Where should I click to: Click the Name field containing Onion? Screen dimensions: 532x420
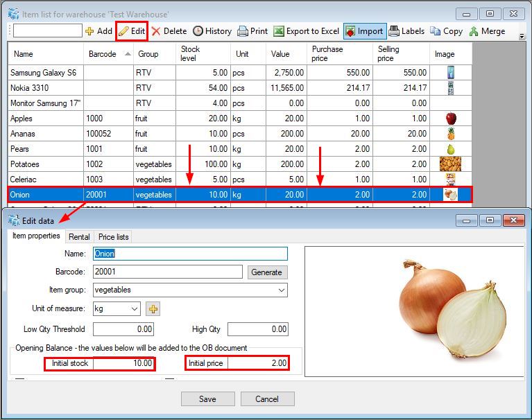coord(190,254)
